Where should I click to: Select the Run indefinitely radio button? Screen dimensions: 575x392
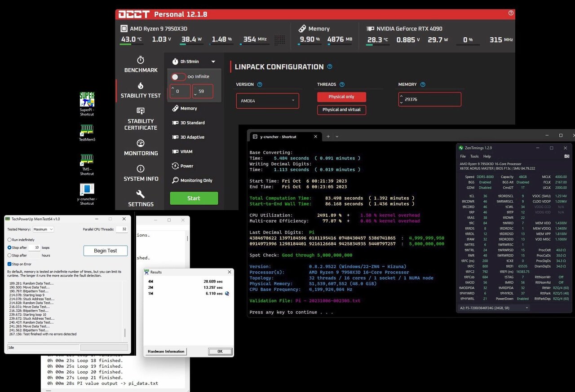pyautogui.click(x=9, y=240)
